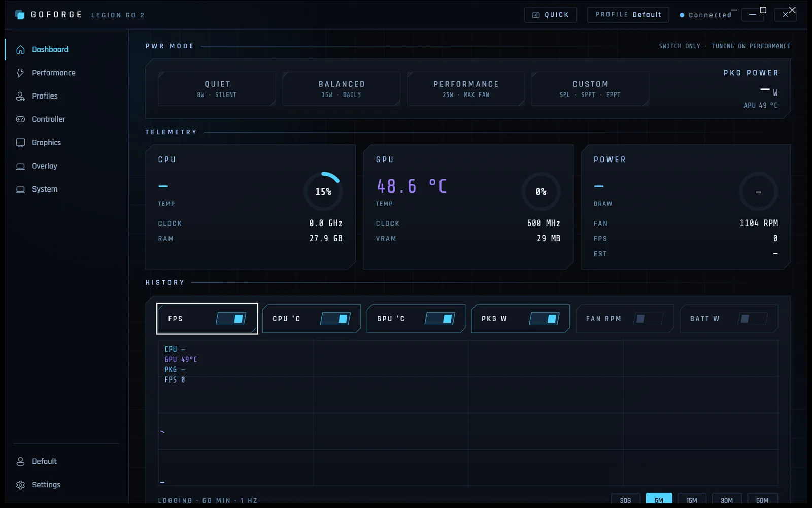Open Performance via its lightning bolt icon
Screen dimensions: 812x508
point(20,73)
